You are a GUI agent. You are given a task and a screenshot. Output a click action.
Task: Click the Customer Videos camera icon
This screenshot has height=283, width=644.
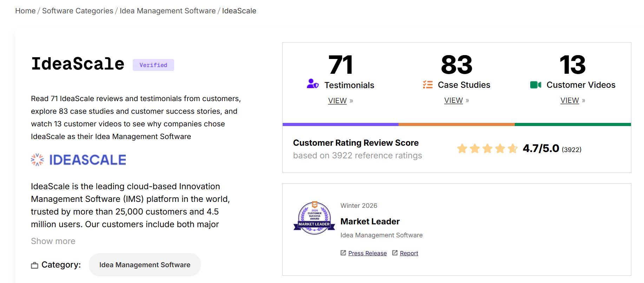pyautogui.click(x=535, y=85)
